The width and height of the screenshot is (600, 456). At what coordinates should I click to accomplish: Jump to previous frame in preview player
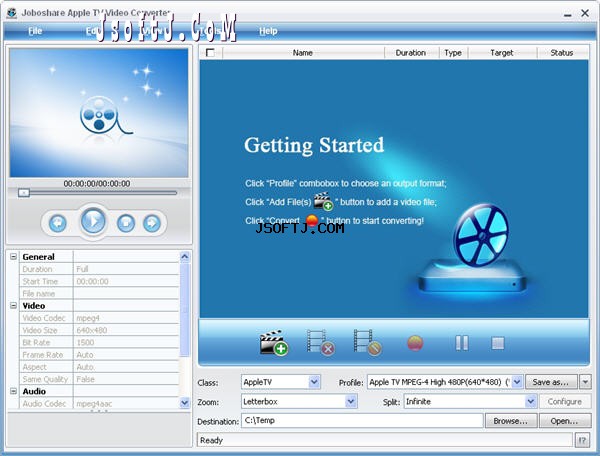58,223
